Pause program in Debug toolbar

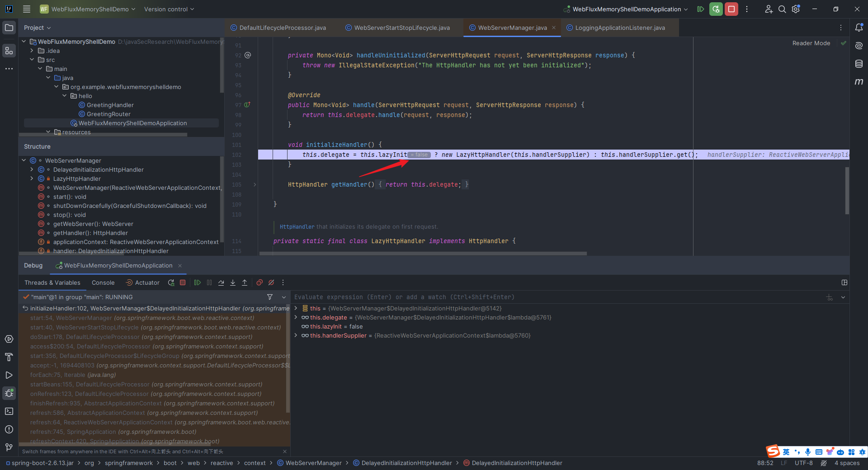coord(209,283)
